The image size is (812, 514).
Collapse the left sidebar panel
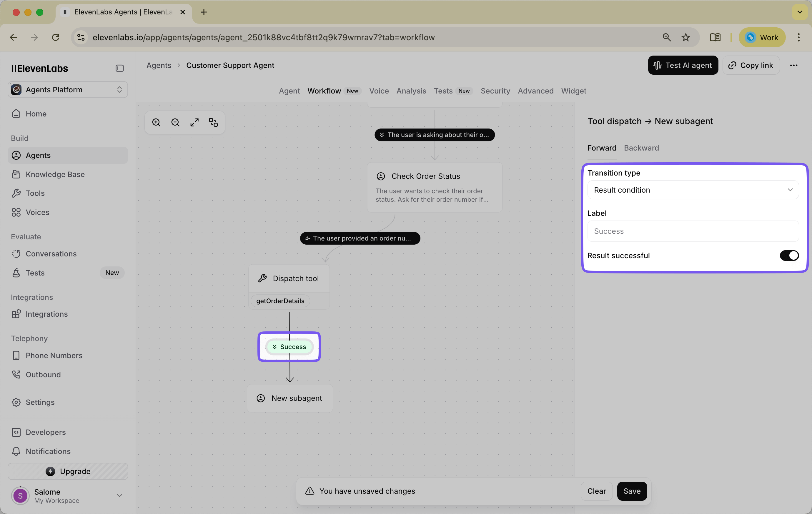[x=119, y=68]
